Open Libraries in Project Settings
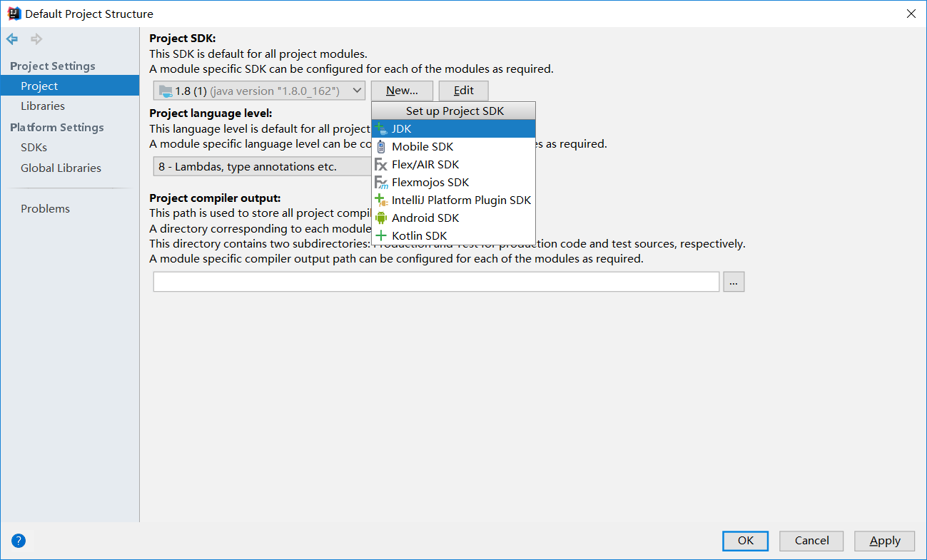The image size is (927, 560). tap(43, 106)
